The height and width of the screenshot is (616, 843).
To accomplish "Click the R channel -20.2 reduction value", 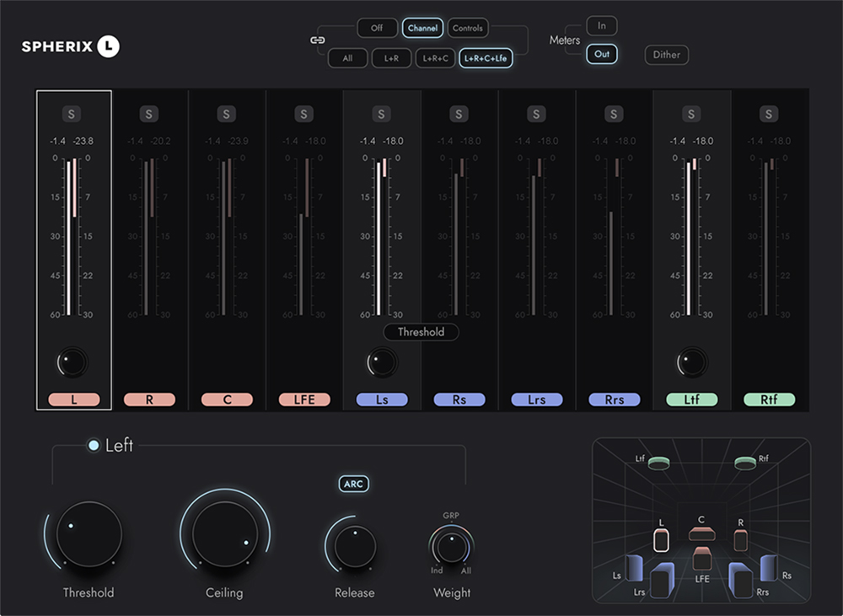I will (x=161, y=141).
